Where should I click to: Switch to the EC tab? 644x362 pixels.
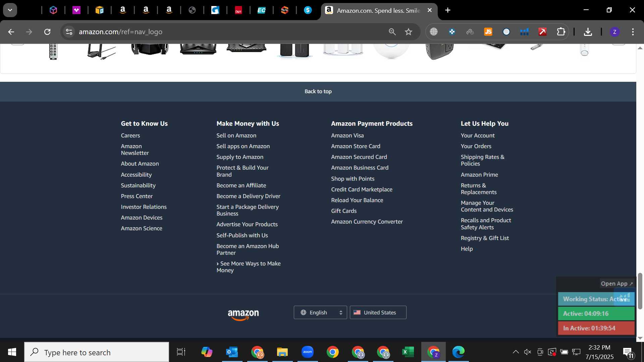[x=261, y=10]
